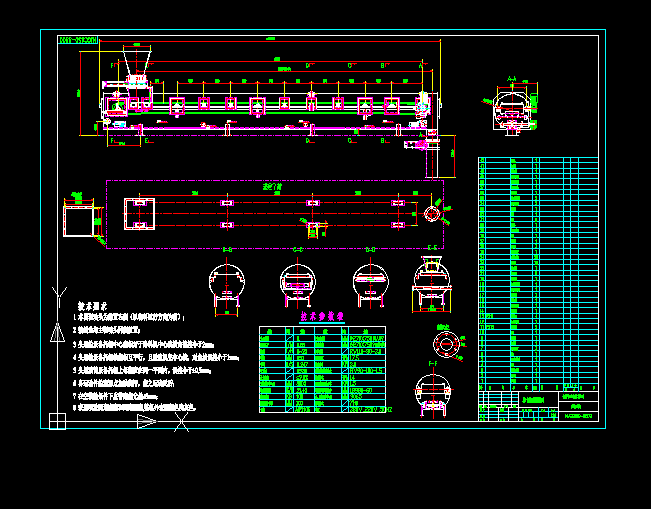Select technical requirement line number 1
This screenshot has width=651, height=509.
pos(129,318)
